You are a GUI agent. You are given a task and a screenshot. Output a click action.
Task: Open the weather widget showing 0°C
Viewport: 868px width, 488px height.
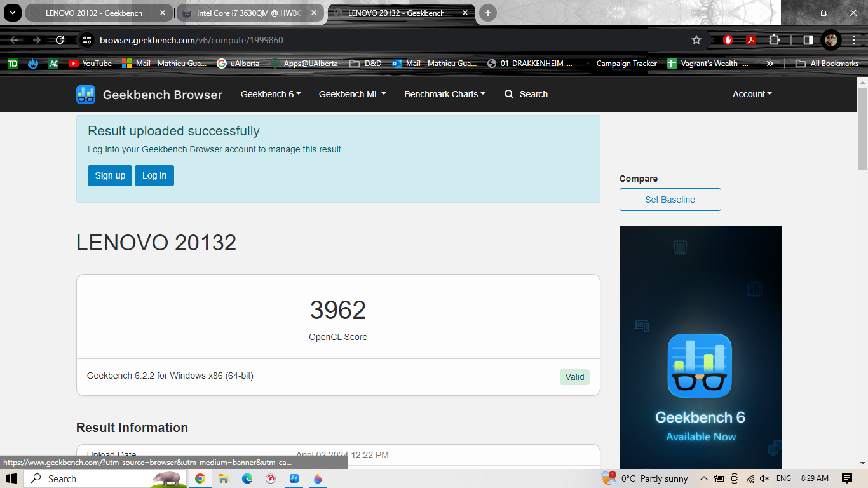(x=644, y=478)
